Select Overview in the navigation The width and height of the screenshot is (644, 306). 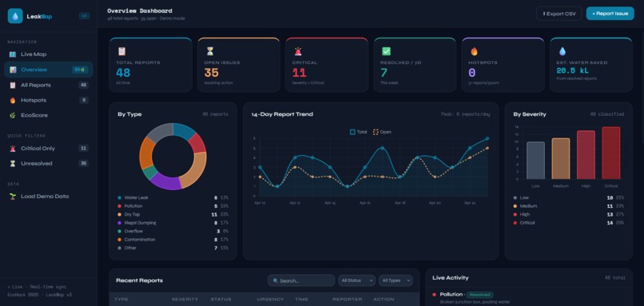tap(49, 70)
